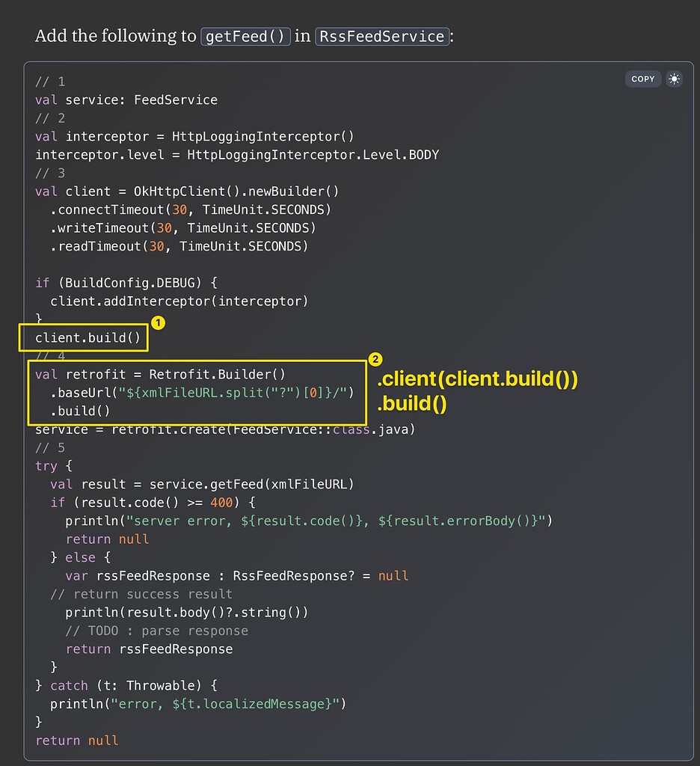Screen dimensions: 700x766
Task: Click the 'return rssFeedResponse' line
Action: click(149, 649)
